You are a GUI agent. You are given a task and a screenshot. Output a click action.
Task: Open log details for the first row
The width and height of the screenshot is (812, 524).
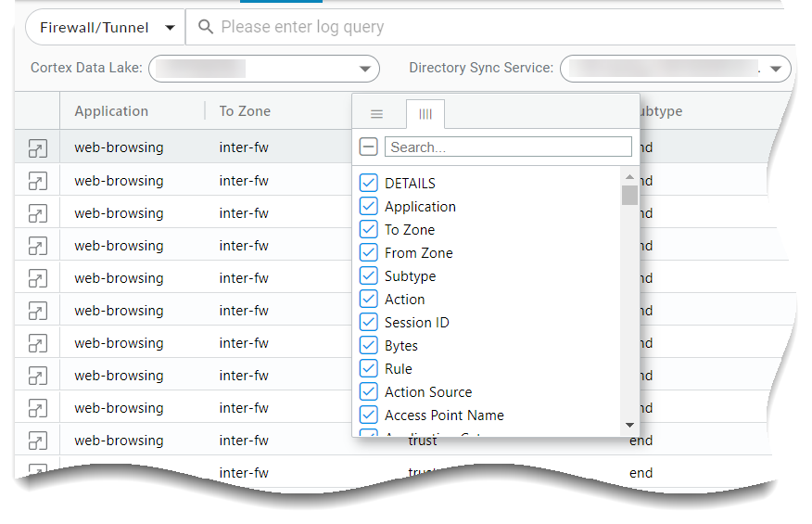tap(37, 147)
